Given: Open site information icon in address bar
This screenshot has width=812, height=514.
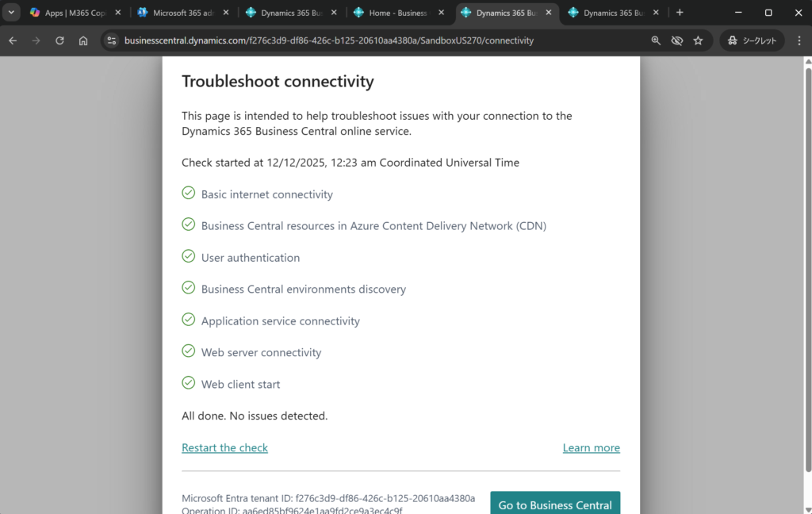Looking at the screenshot, I should (111, 40).
